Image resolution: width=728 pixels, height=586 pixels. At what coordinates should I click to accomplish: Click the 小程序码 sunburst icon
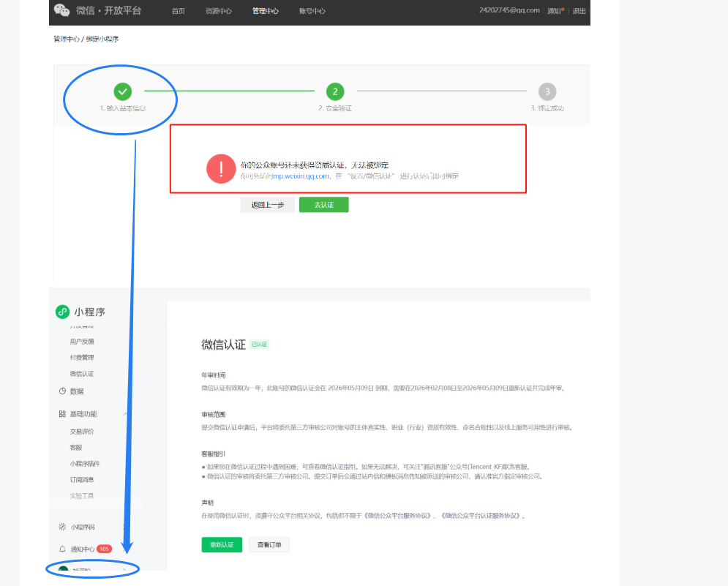(x=62, y=527)
